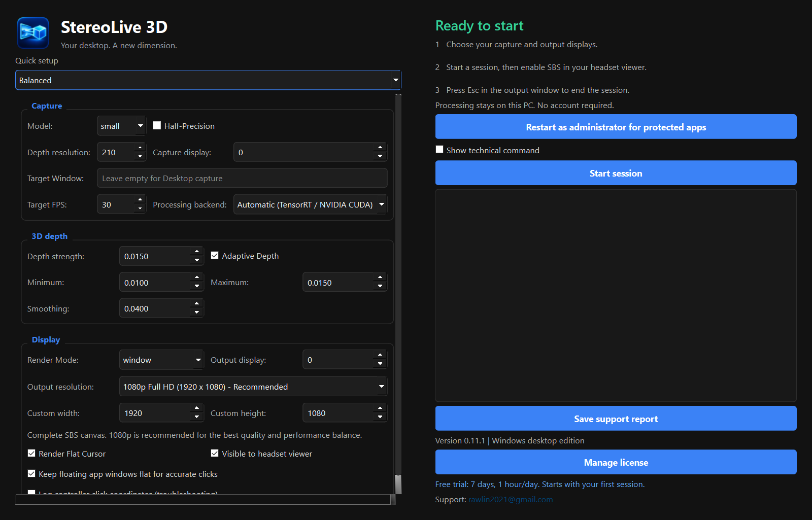Increase the Target FPS value
Screen dimensions: 812x520
coord(140,200)
